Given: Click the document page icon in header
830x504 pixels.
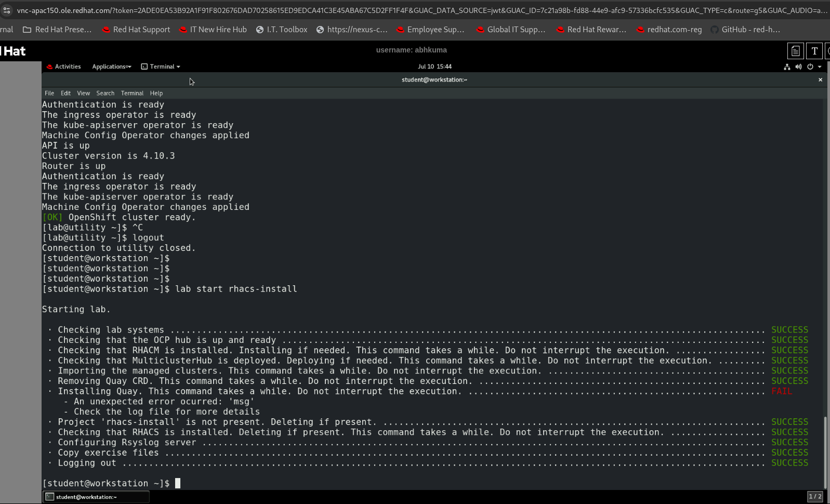Looking at the screenshot, I should coord(795,51).
